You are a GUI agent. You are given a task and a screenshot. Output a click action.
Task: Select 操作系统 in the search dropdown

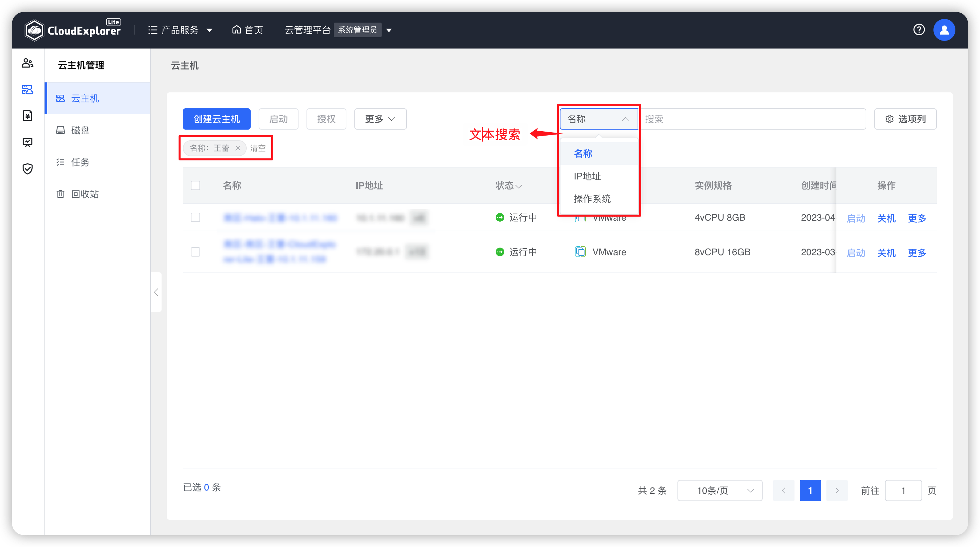(599, 199)
